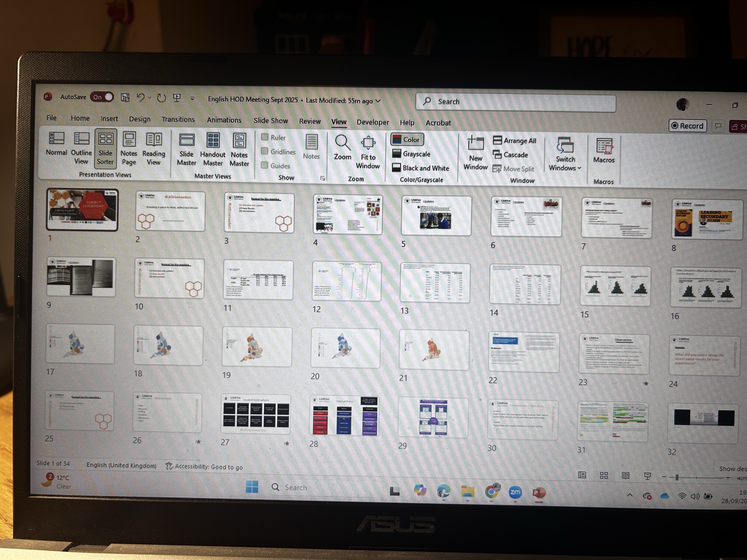Click the Record button

(687, 126)
